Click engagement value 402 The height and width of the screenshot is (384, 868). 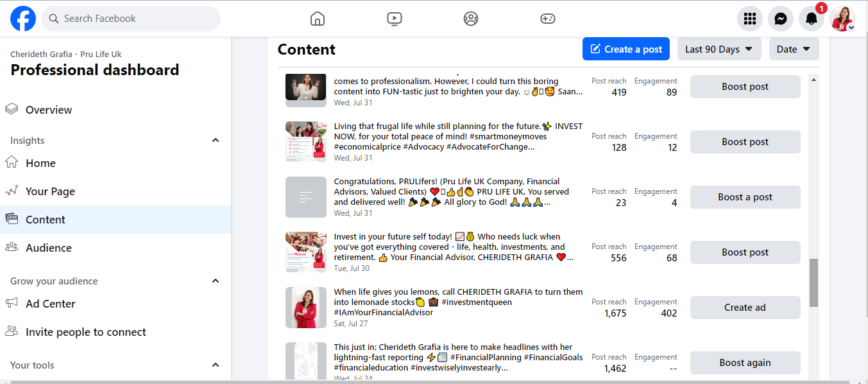[668, 313]
